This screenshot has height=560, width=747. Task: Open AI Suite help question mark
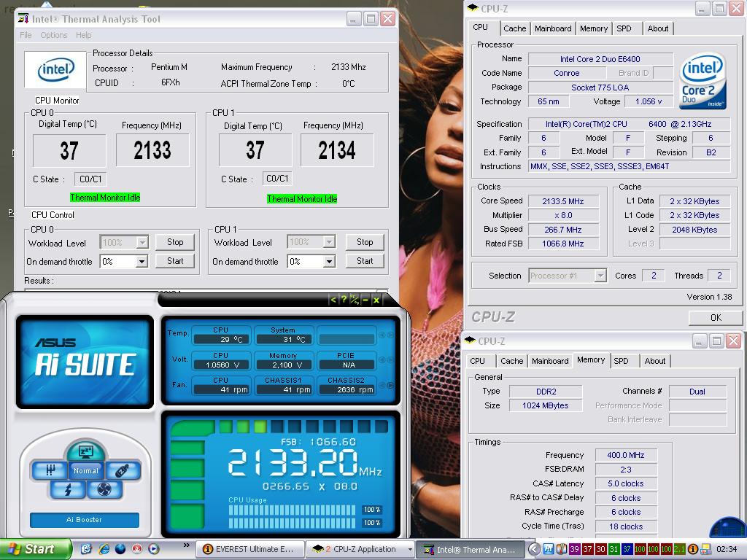[344, 300]
